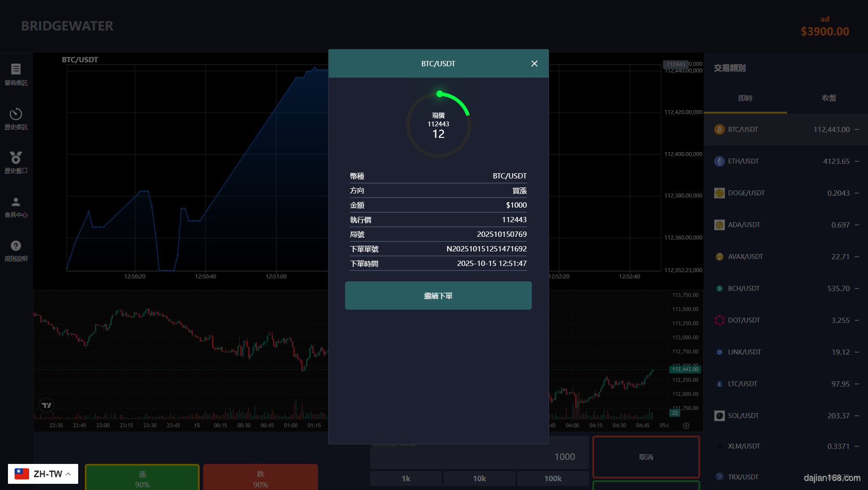Open the rules help question icon

[16, 246]
